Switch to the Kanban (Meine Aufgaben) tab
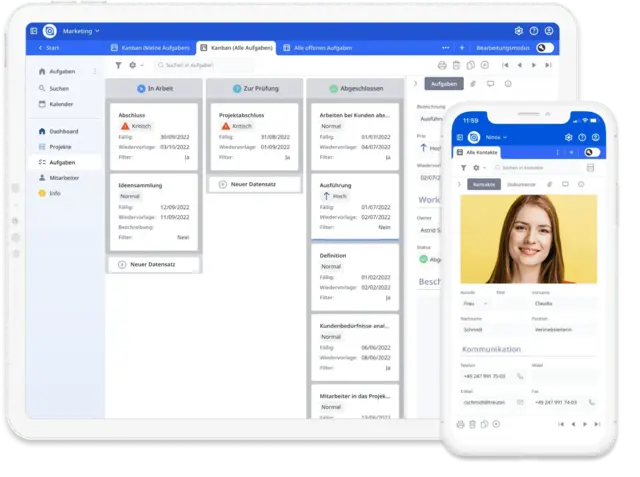The width and height of the screenshot is (640, 477). (148, 47)
